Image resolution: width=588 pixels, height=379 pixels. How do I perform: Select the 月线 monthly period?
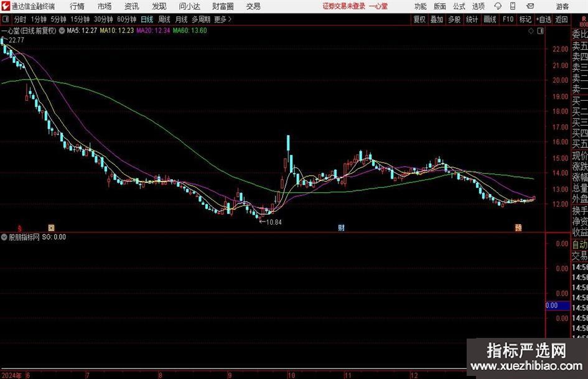pos(182,19)
